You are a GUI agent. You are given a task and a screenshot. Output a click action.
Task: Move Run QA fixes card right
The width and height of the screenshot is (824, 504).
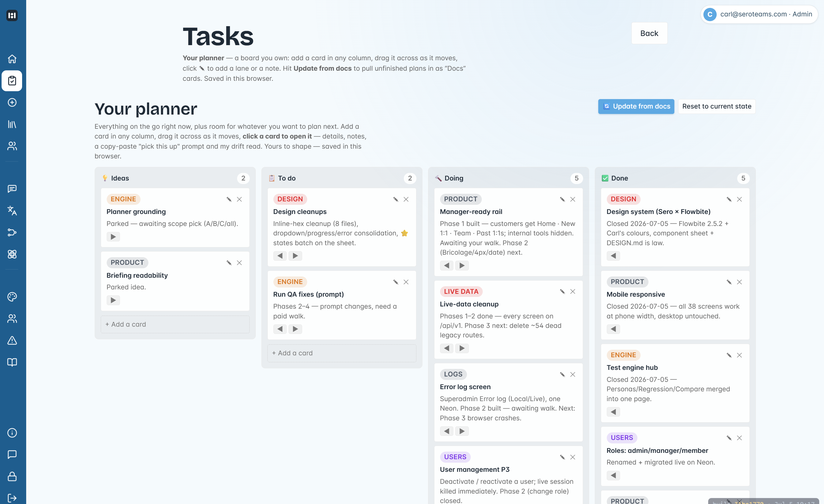[295, 329]
